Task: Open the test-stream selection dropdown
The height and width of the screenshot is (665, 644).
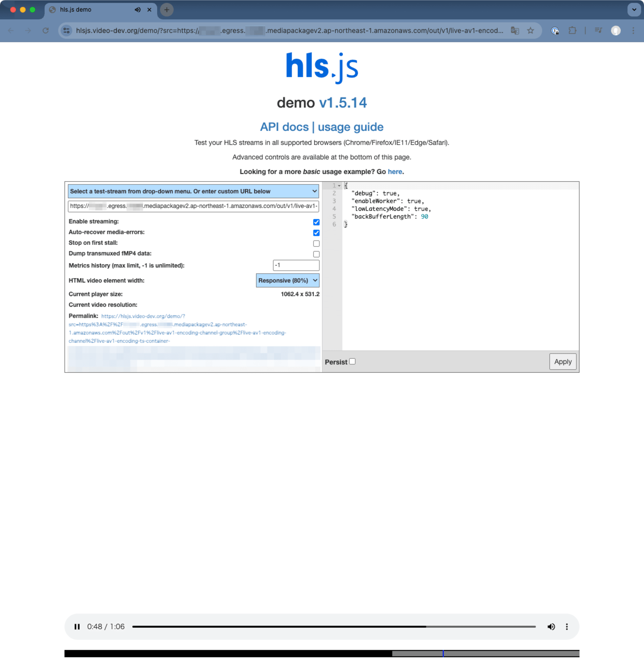Action: (193, 192)
